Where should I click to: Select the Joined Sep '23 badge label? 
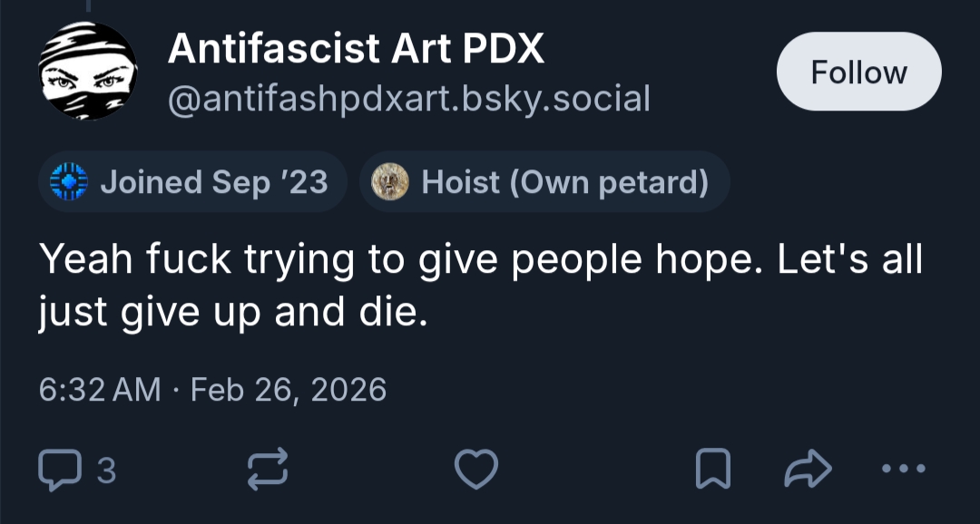click(x=213, y=182)
